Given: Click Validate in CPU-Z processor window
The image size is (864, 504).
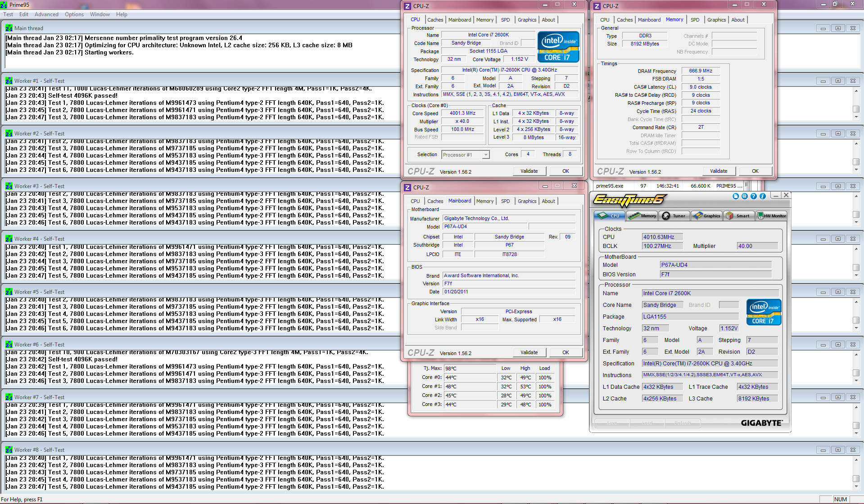Looking at the screenshot, I should pos(529,171).
